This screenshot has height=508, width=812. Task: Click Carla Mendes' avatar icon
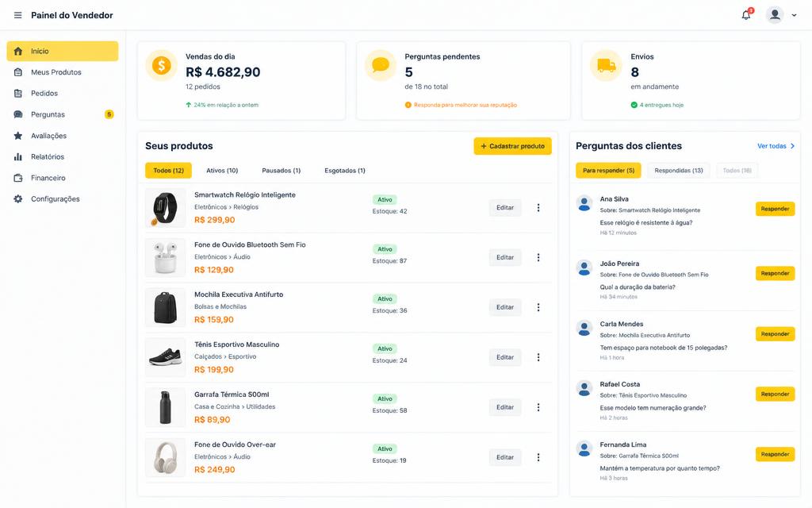tap(584, 328)
